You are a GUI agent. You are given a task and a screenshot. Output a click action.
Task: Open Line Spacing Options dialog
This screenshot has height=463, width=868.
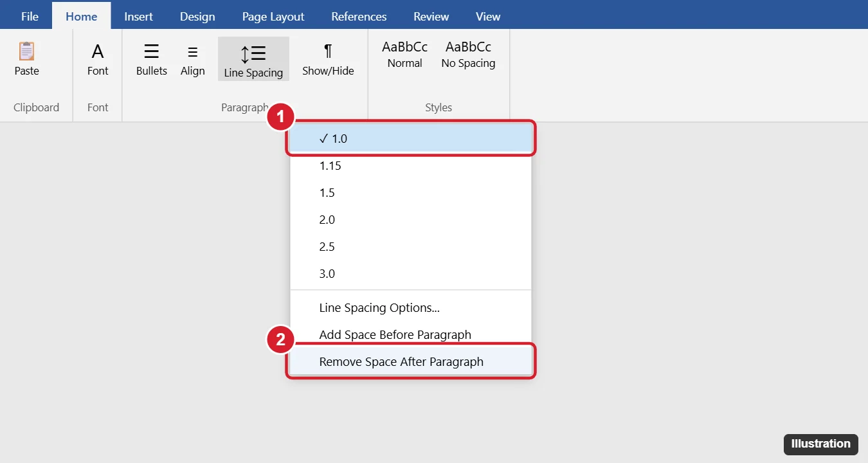click(411, 307)
